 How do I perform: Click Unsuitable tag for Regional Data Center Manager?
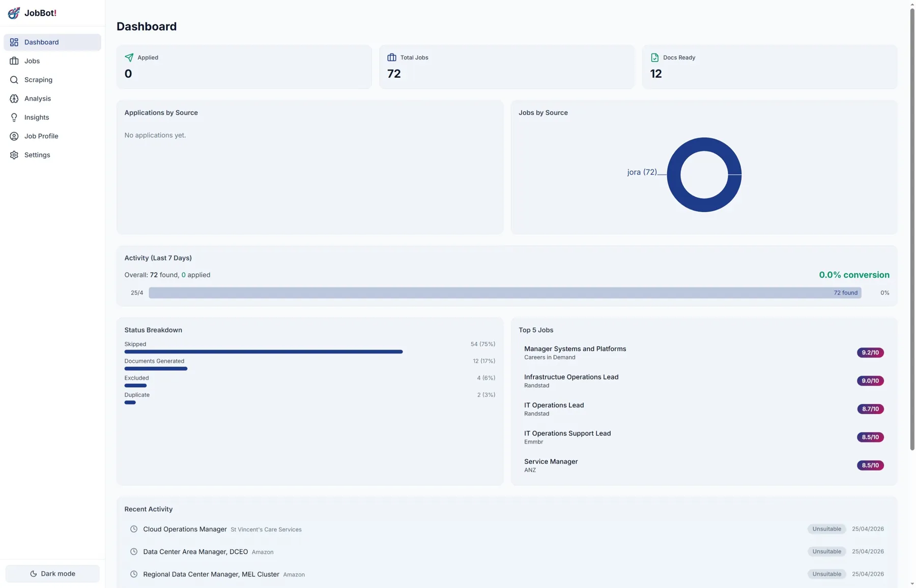[826, 574]
